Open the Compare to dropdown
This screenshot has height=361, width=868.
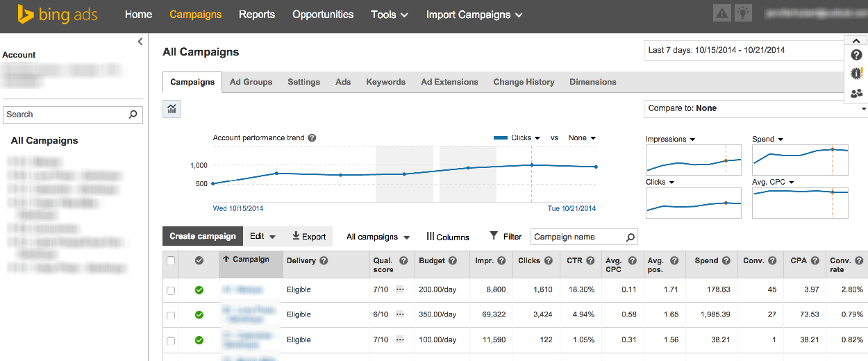(x=756, y=108)
